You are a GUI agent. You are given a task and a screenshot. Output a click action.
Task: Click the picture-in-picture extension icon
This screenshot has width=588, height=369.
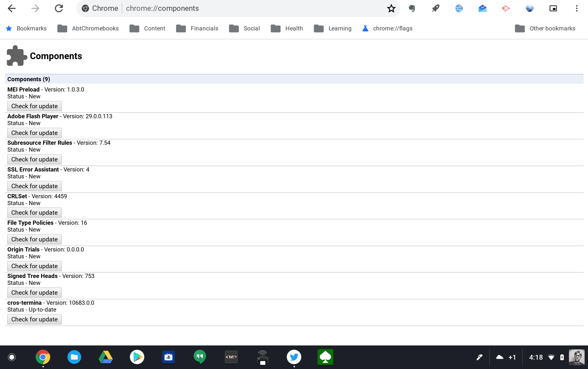[553, 8]
